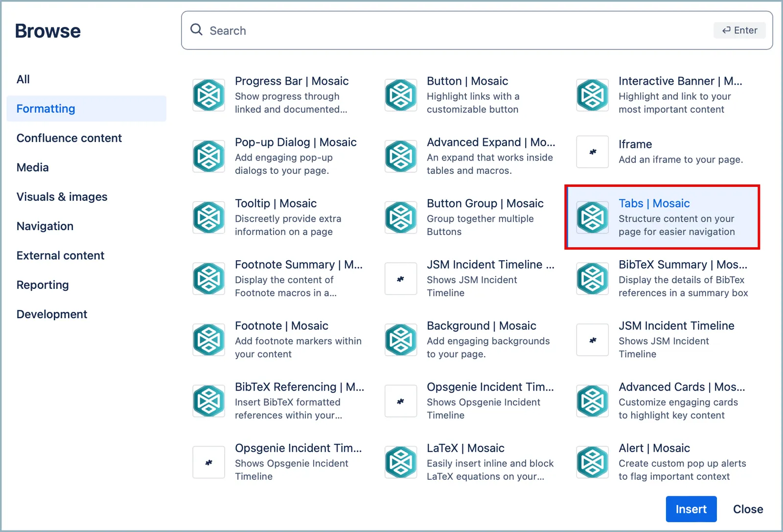Screen dimensions: 783x532
Task: Click the Enter search button
Action: tap(739, 30)
